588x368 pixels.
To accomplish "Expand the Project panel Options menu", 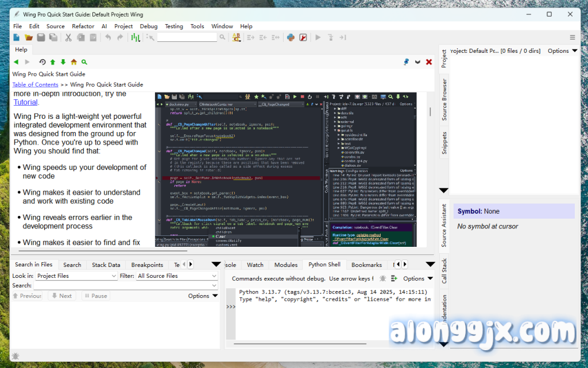I will point(562,51).
